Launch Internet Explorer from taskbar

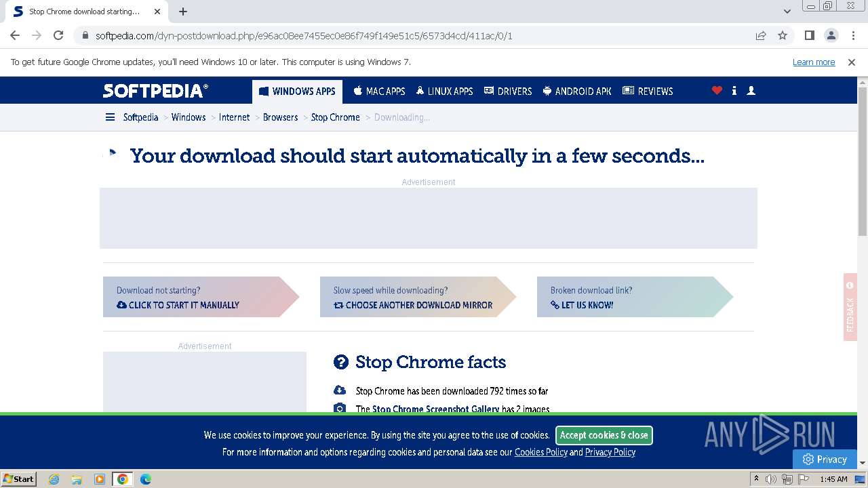pos(54,479)
